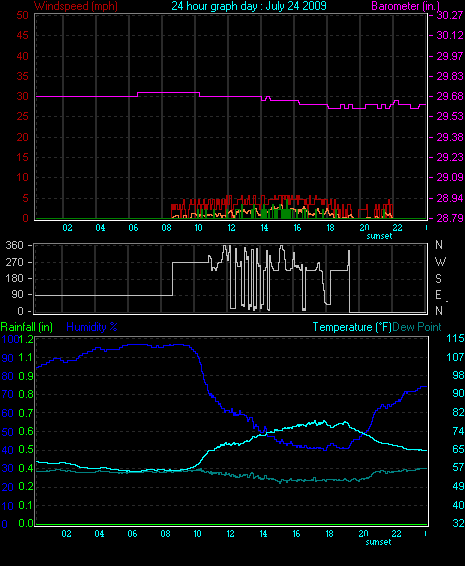The width and height of the screenshot is (465, 566).
Task: Click barometer scale value 29.09
Action: pyautogui.click(x=450, y=178)
